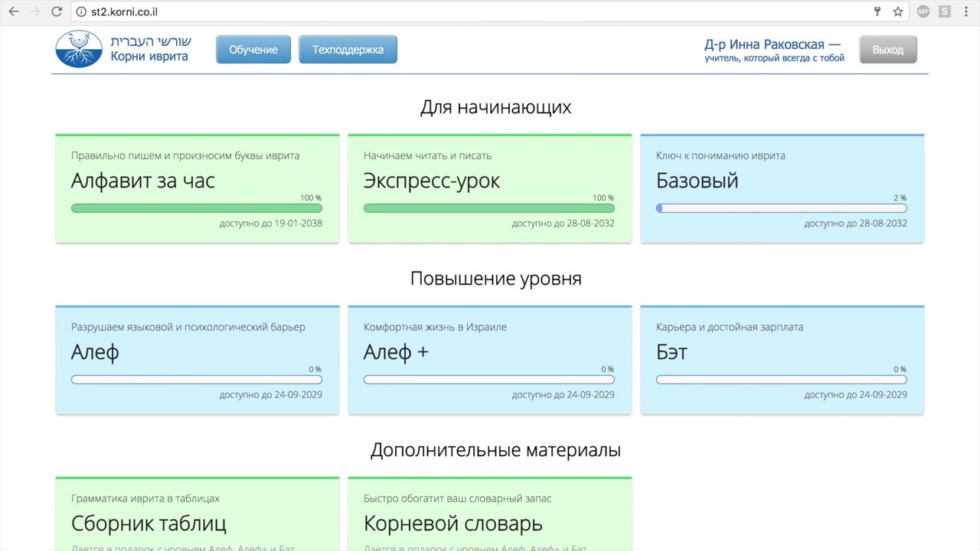Click the Алеф 0% progress bar
Image resolution: width=980 pixels, height=551 pixels.
pos(197,380)
